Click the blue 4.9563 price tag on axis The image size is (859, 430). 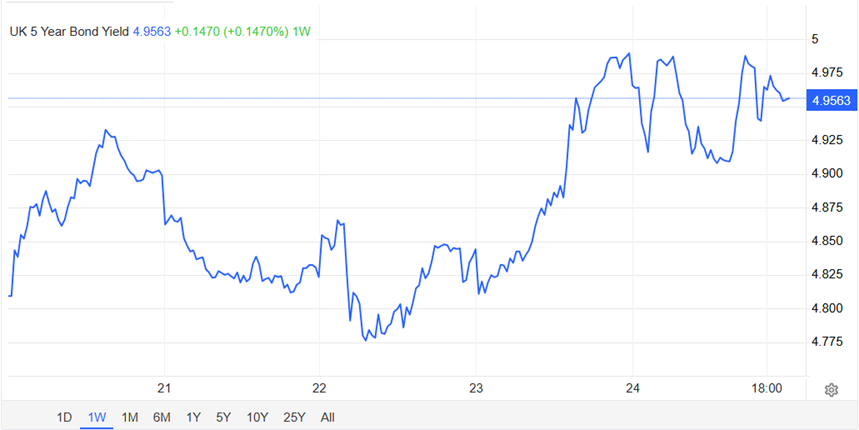(x=832, y=100)
